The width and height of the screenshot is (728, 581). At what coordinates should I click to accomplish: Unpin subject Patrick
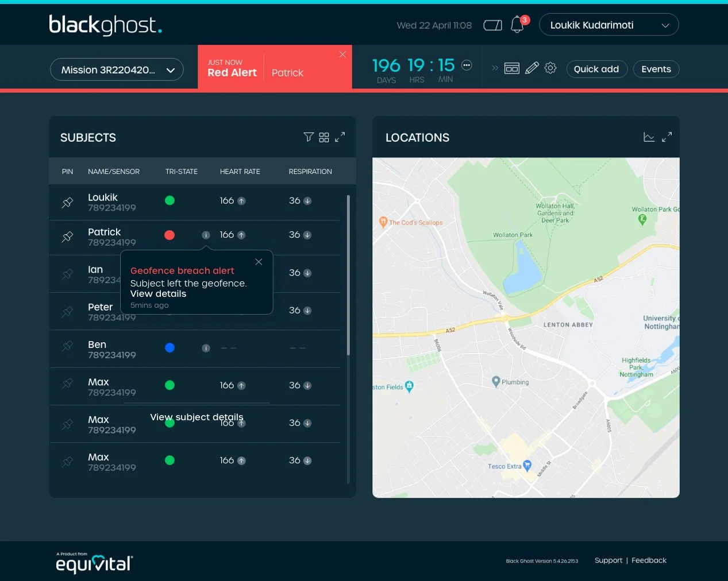(67, 236)
